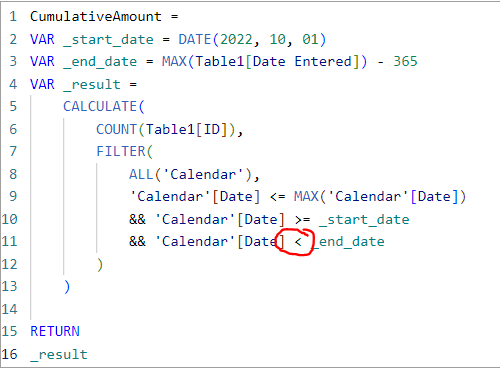This screenshot has width=500, height=383.
Task: Click COUNT function on line 6
Action: click(116, 129)
